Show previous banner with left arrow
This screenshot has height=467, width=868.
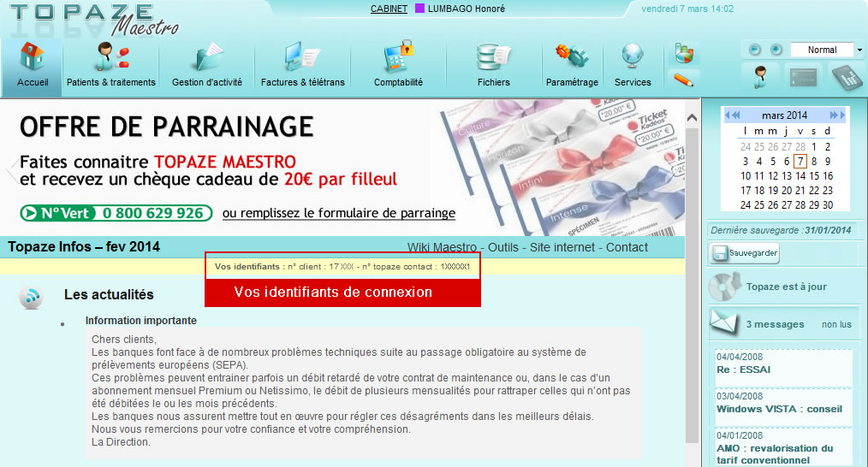click(x=11, y=169)
